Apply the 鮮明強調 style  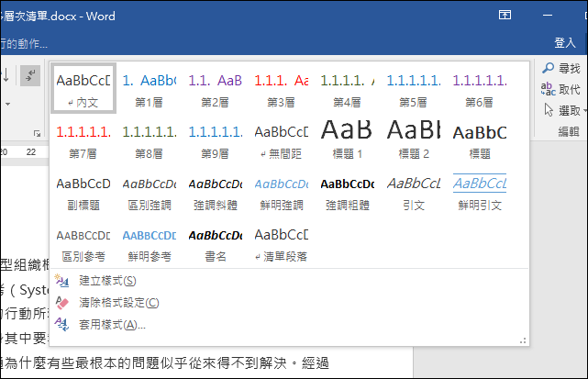[282, 192]
